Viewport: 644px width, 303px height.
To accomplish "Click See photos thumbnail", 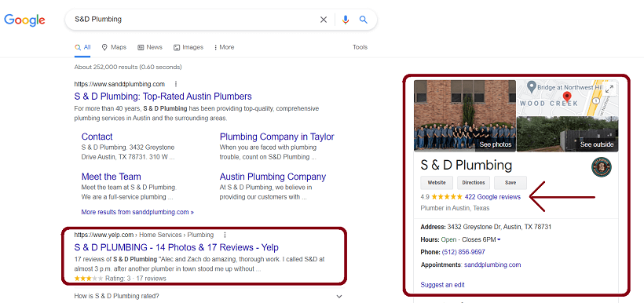I will pos(464,115).
